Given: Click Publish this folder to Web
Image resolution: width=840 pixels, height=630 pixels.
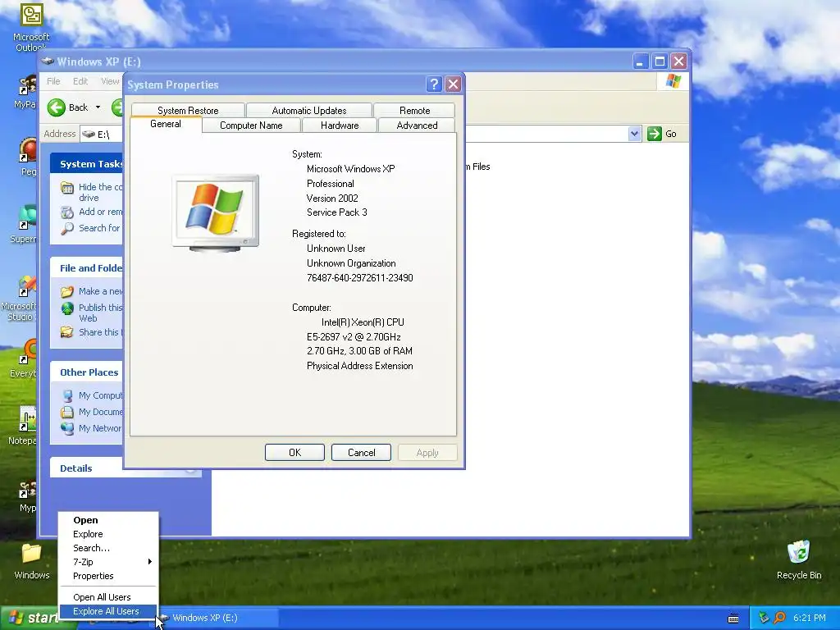Looking at the screenshot, I should tap(101, 313).
